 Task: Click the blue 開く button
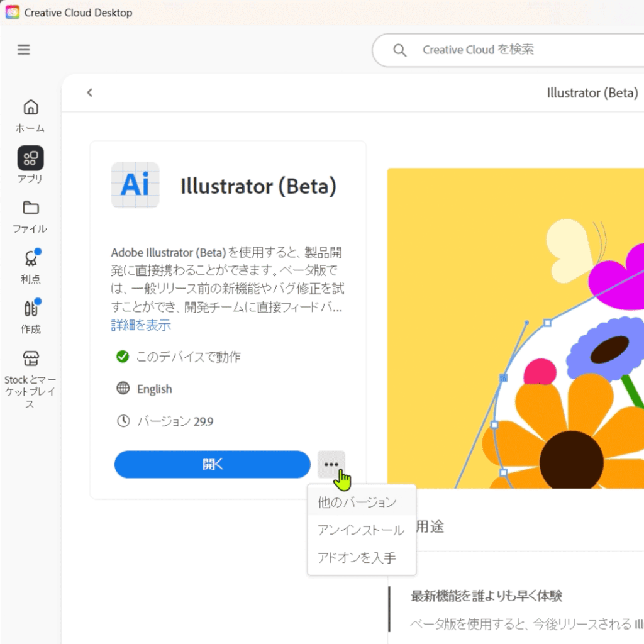click(x=213, y=465)
